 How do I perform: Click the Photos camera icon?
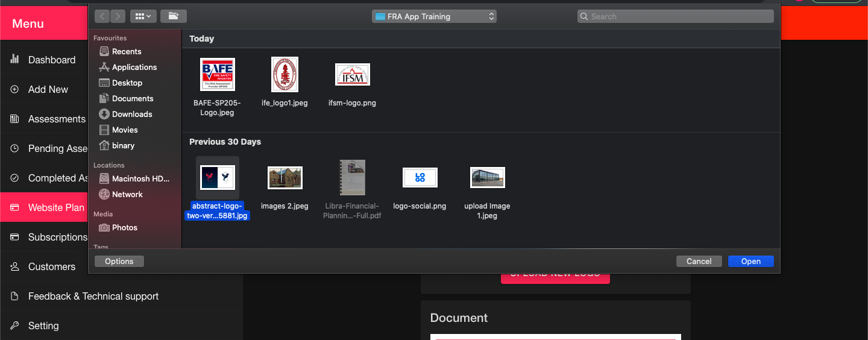click(104, 227)
